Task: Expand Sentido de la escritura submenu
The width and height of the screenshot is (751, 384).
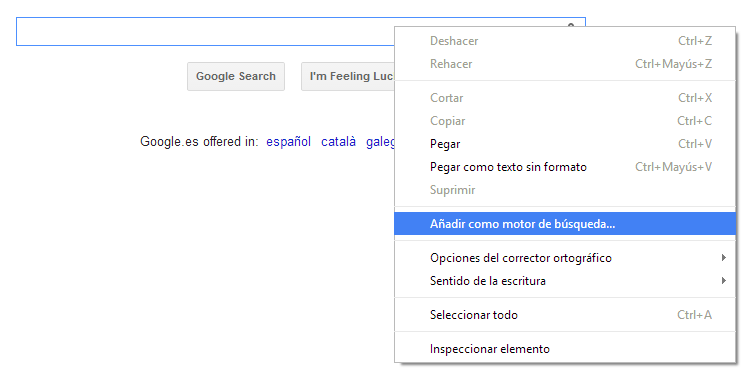Action: point(565,281)
